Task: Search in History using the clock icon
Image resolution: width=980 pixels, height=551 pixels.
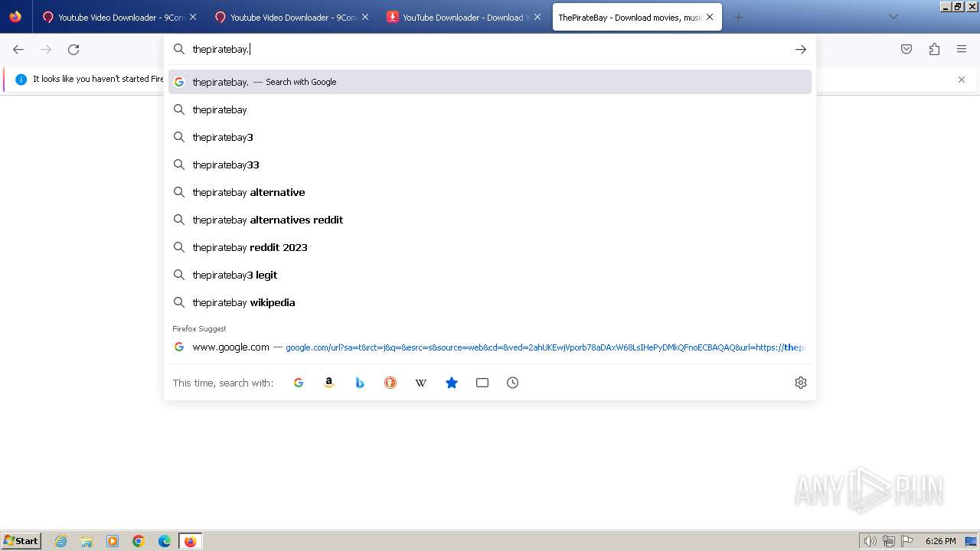Action: 513,383
